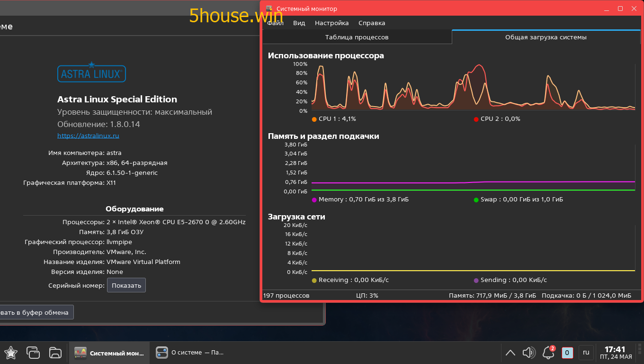Click Swap : 0,00 ГиБ из 1,0 ГиБ
Image resolution: width=644 pixels, height=364 pixels.
coord(522,200)
